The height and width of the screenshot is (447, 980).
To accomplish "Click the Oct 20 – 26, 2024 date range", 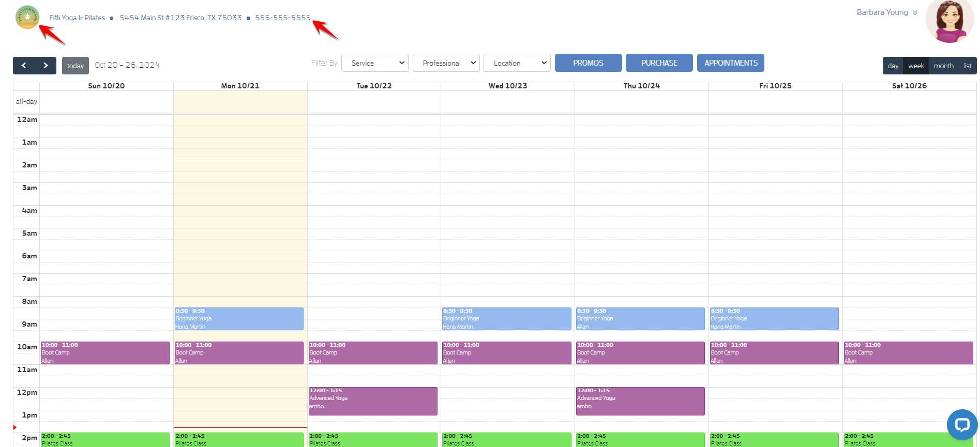I will [127, 65].
